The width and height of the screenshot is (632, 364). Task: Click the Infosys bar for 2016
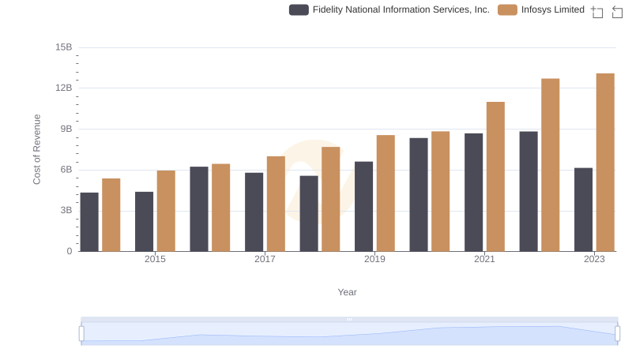click(x=221, y=208)
